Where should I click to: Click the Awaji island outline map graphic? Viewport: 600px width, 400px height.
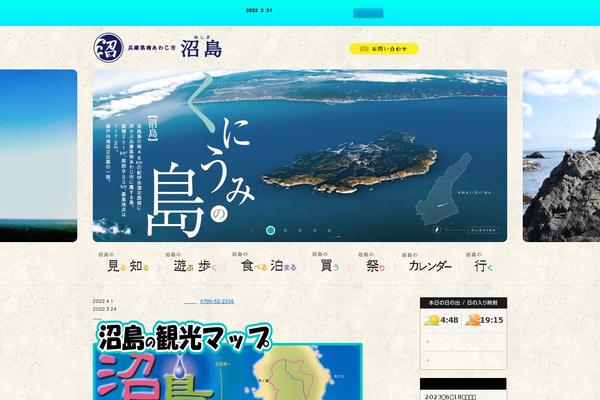[x=443, y=188]
